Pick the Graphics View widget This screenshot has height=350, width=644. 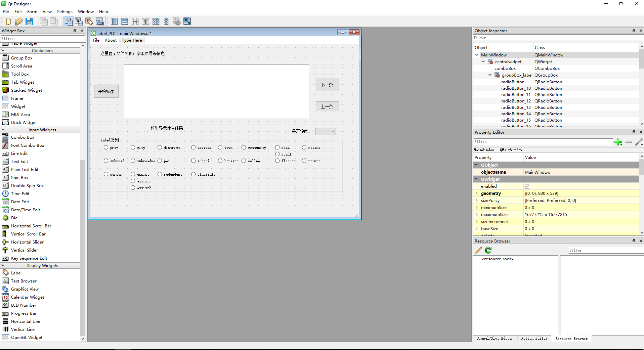pos(25,289)
